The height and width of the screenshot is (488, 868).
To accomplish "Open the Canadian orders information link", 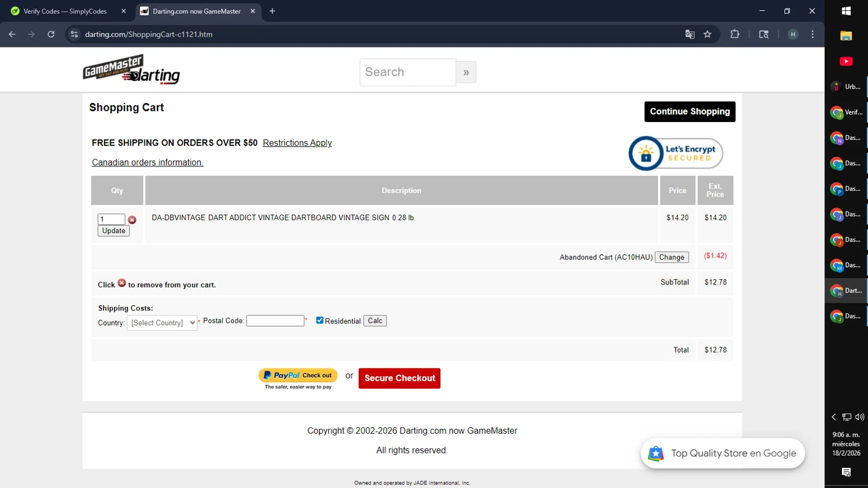I will [x=148, y=162].
